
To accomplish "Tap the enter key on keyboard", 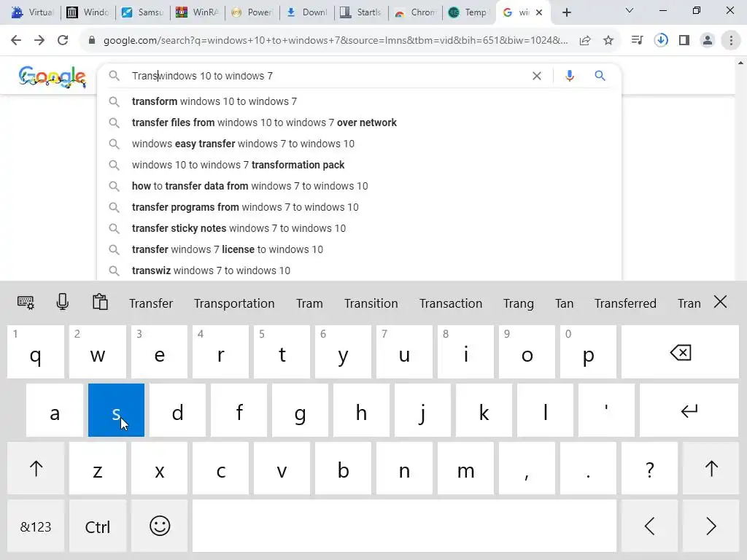I will (689, 410).
